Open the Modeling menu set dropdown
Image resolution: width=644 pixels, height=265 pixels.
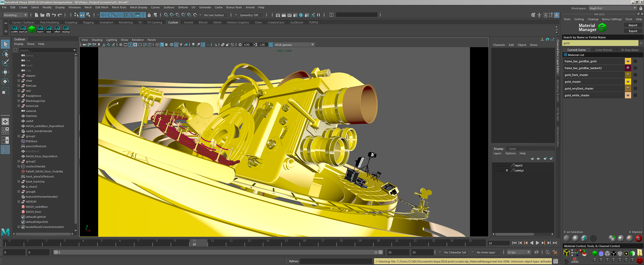coord(15,15)
